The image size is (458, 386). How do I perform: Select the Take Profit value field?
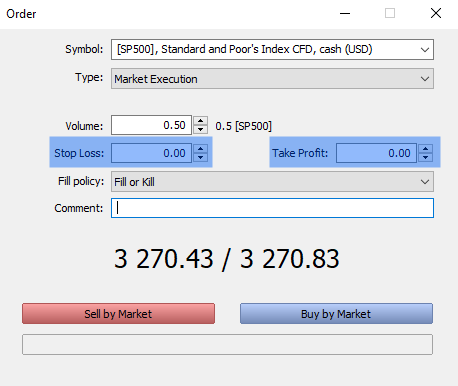[376, 153]
